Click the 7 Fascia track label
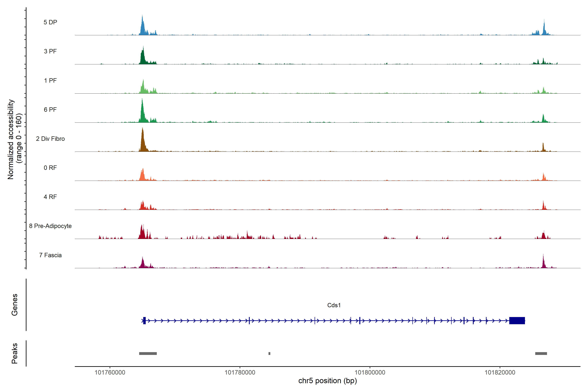This screenshot has width=588, height=392. click(x=50, y=255)
